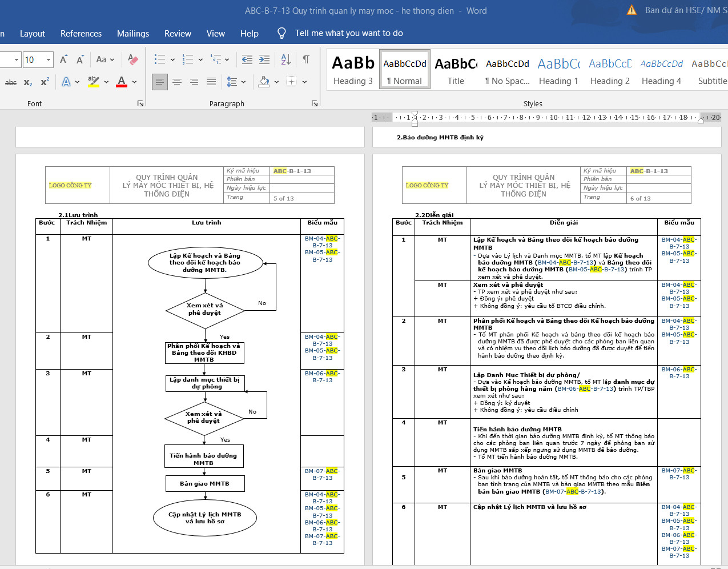Toggle superscript formatting
The height and width of the screenshot is (569, 728).
coord(45,82)
